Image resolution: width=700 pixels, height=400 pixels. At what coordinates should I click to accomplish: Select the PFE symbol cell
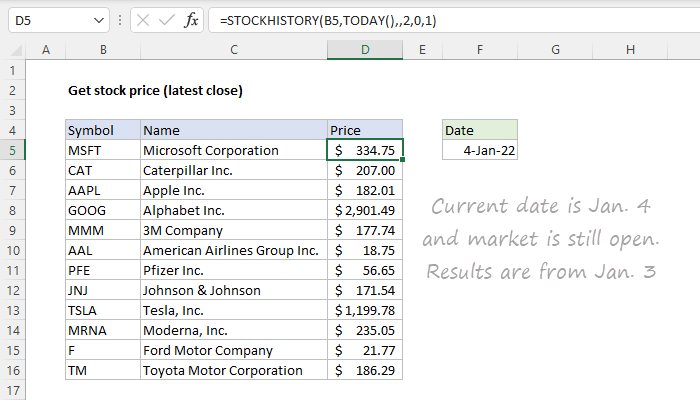pos(103,270)
